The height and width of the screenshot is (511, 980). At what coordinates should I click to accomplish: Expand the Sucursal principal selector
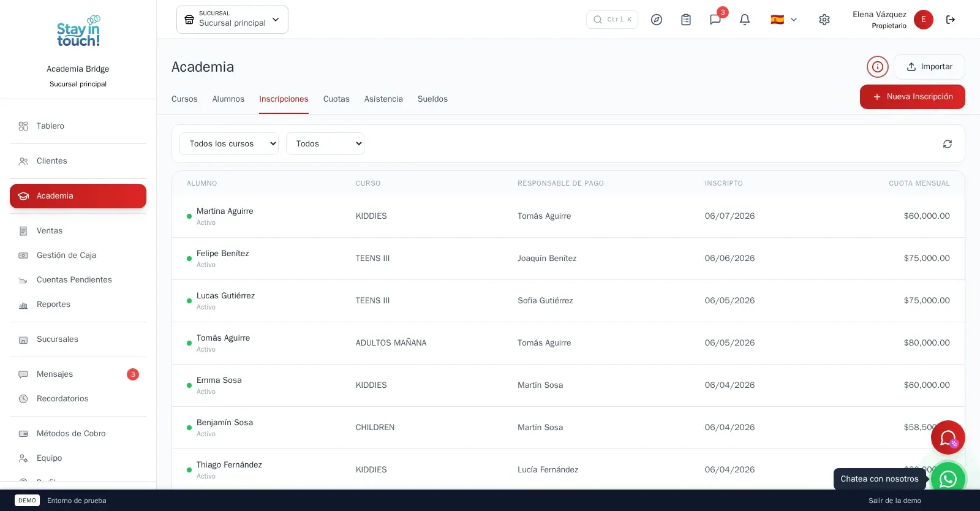coord(232,20)
